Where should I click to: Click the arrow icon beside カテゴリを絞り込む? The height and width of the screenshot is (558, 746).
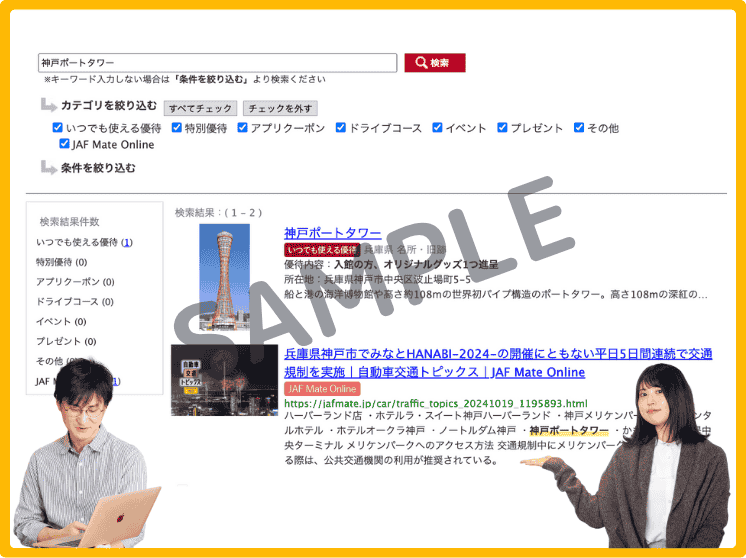[x=49, y=105]
